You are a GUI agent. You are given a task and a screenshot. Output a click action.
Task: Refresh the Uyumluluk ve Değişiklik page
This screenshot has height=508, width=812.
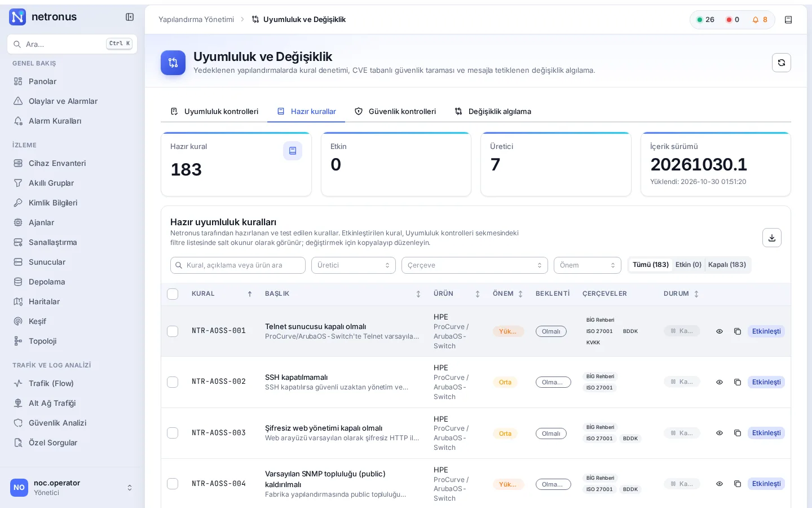[782, 63]
